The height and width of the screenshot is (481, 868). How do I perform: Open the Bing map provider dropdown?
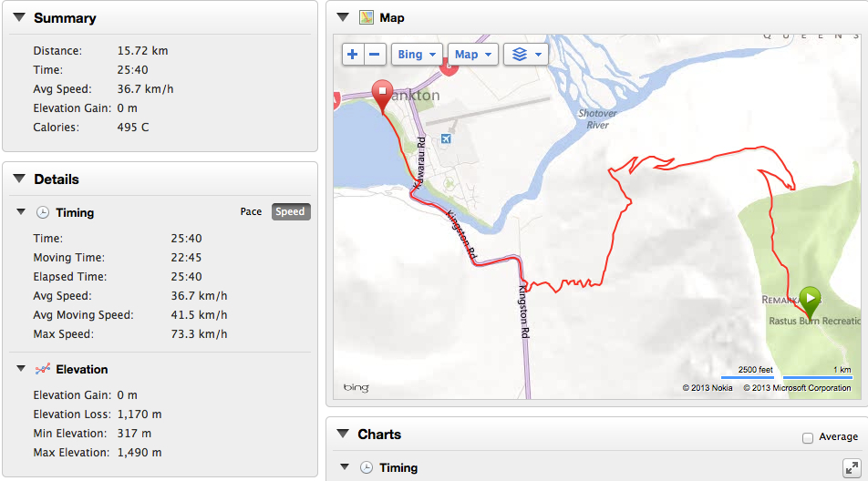coord(417,55)
